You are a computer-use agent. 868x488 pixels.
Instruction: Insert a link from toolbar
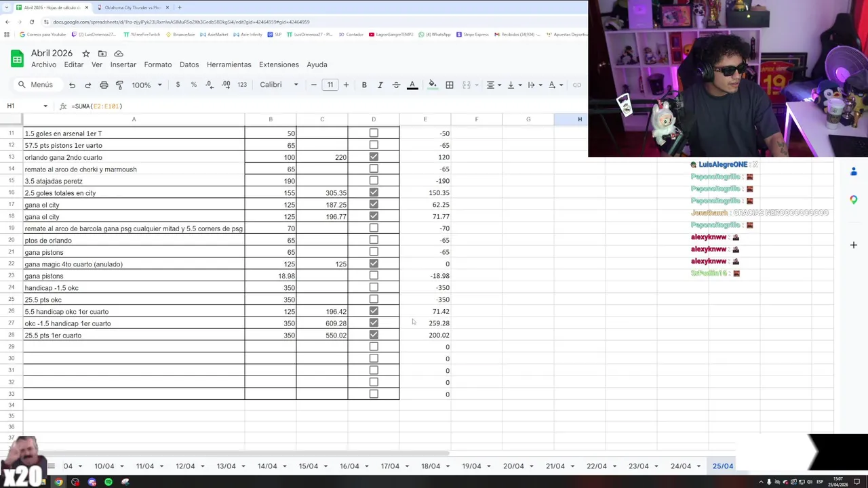pos(577,85)
